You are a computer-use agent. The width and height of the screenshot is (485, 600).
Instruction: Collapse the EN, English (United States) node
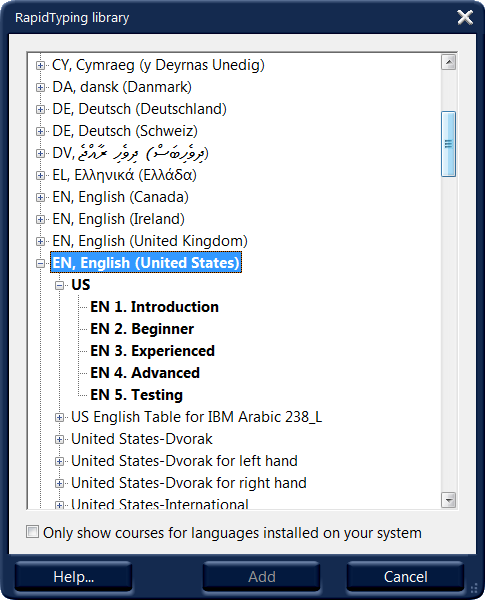[40, 263]
